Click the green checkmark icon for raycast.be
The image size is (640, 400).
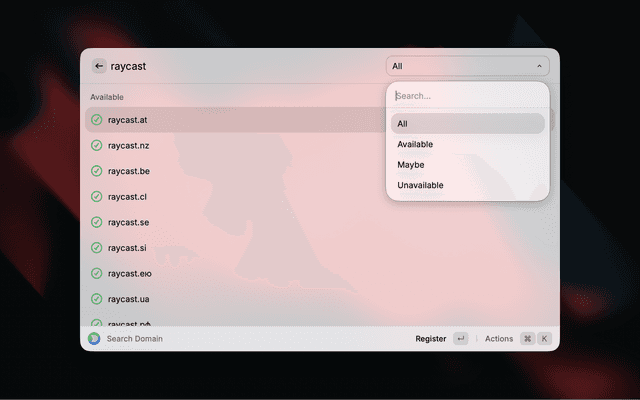pos(96,171)
